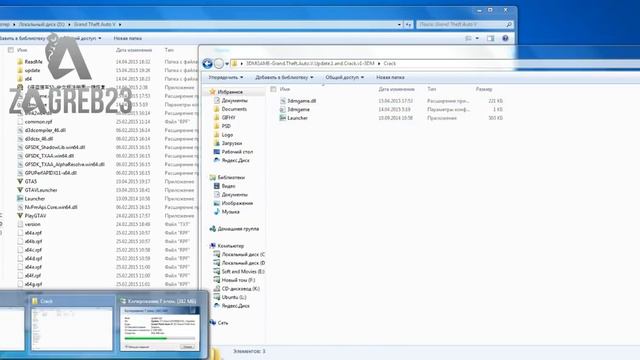
Task: Select GTA5 application in the GTA V window
Action: 31,182
